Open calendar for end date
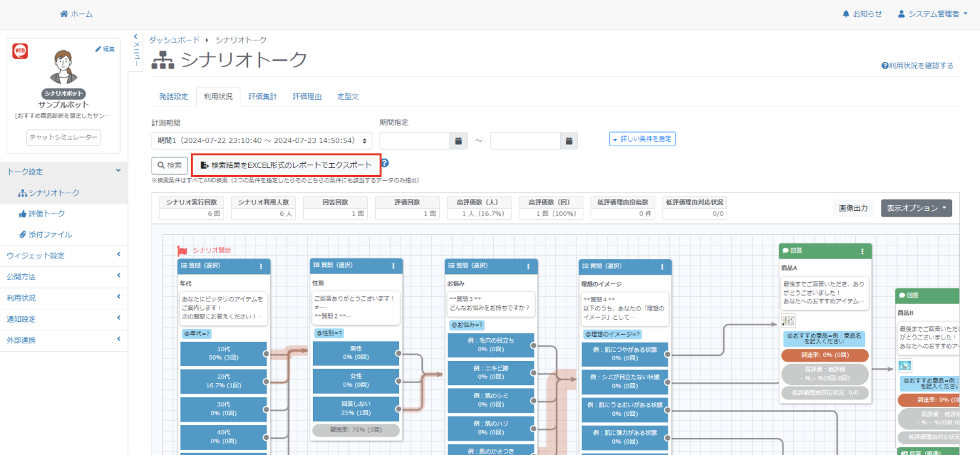 [569, 140]
